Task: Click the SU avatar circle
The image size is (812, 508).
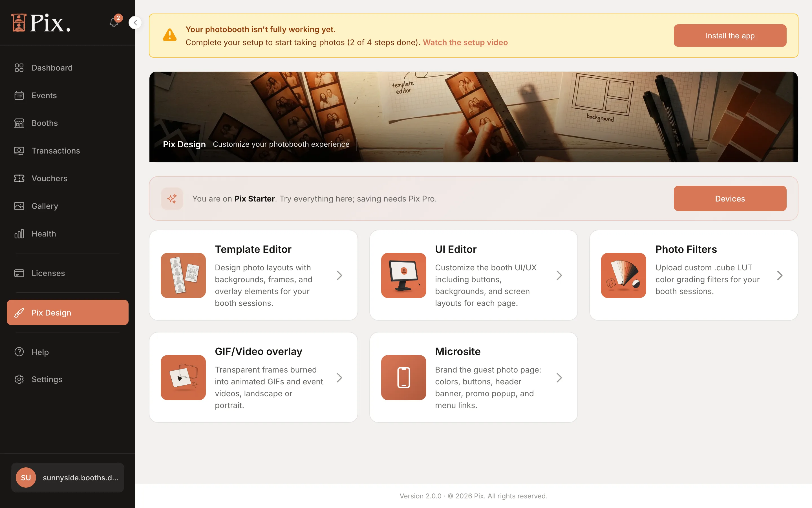Action: (x=26, y=478)
